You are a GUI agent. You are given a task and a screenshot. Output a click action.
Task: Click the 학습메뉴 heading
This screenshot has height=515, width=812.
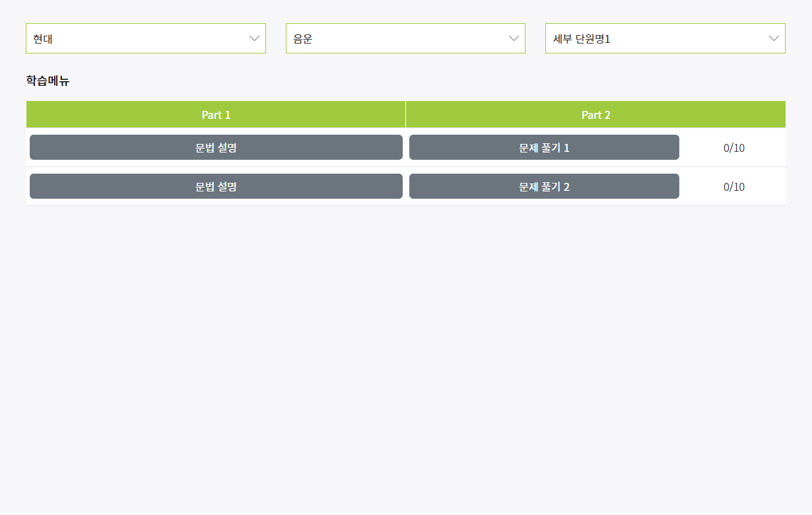(47, 81)
